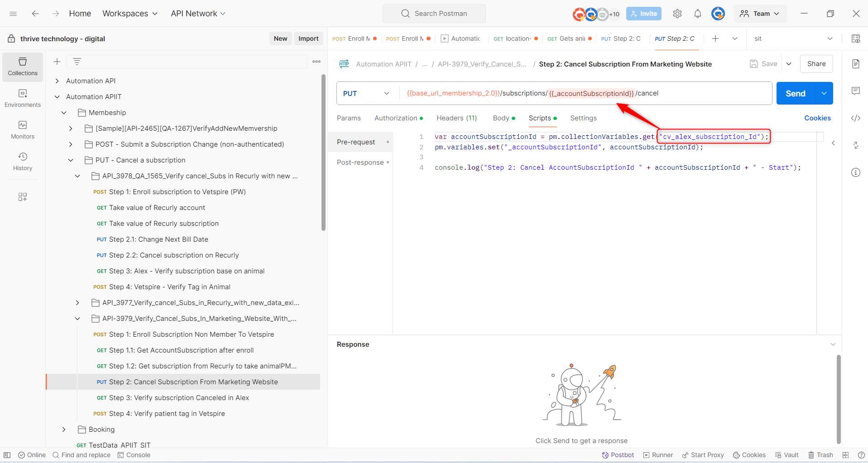
Task: Open the Cookies link
Action: pyautogui.click(x=817, y=118)
